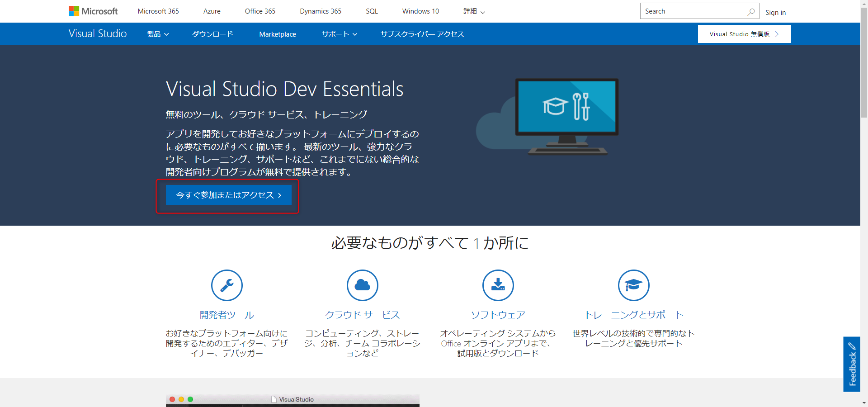Expand the サポート menu
Image resolution: width=868 pixels, height=407 pixels.
(x=340, y=34)
